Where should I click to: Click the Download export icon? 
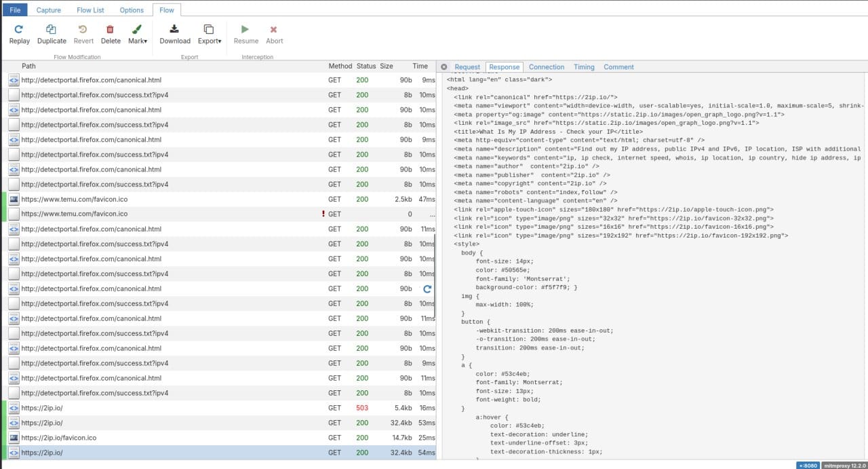(174, 30)
